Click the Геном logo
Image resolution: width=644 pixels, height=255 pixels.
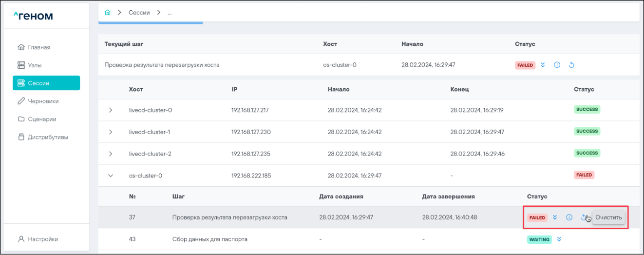33,17
